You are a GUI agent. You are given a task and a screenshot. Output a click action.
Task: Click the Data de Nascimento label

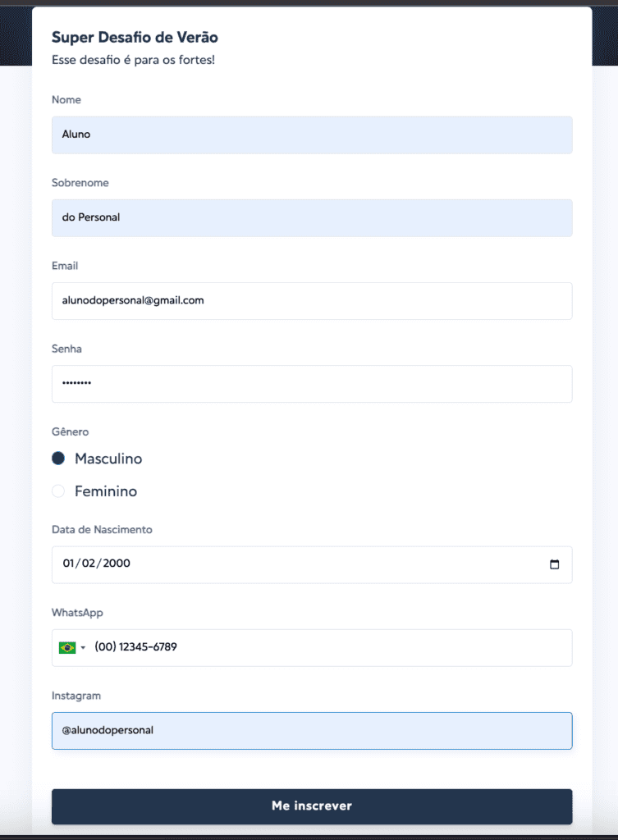tap(102, 529)
